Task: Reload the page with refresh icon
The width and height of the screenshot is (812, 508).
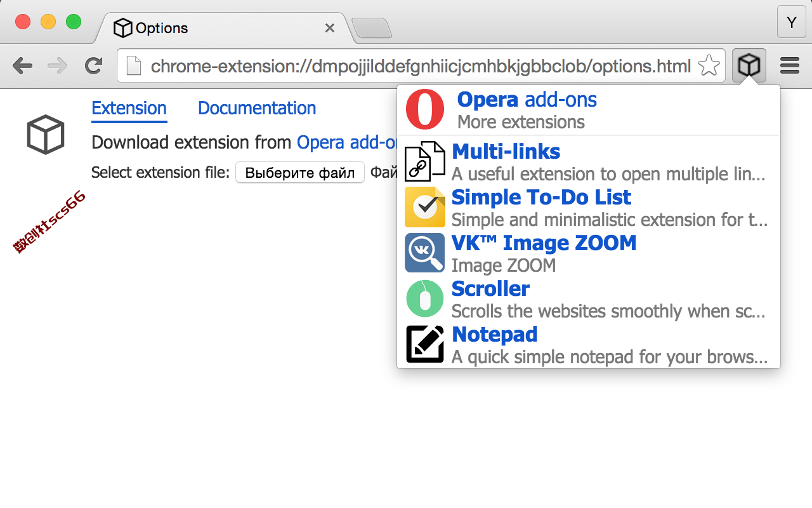Action: tap(94, 65)
